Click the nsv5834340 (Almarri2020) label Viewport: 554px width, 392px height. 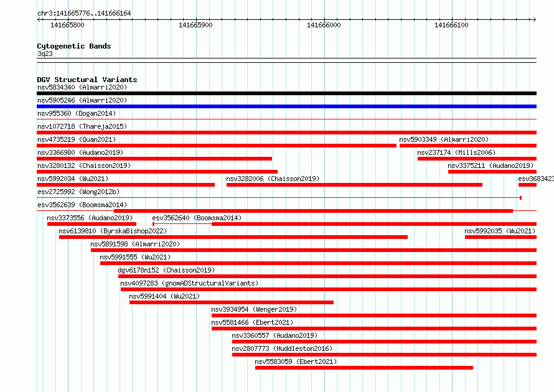82,87
